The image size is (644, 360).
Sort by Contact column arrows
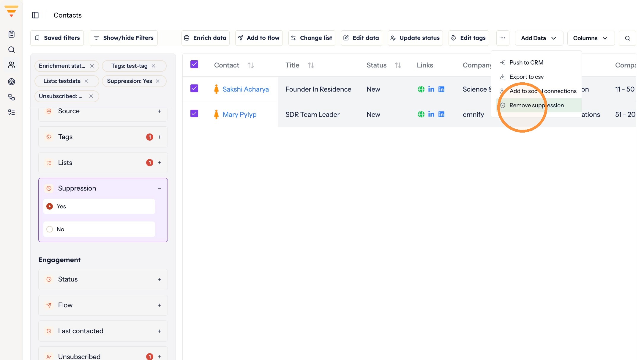pyautogui.click(x=251, y=65)
